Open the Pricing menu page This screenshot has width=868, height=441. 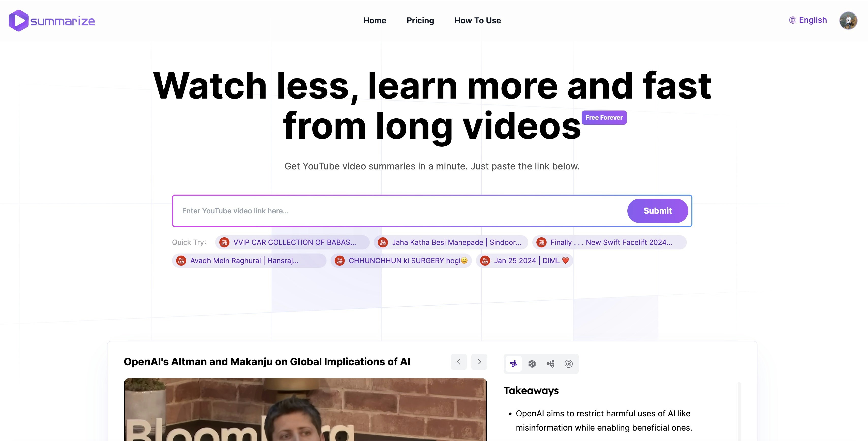coord(420,20)
